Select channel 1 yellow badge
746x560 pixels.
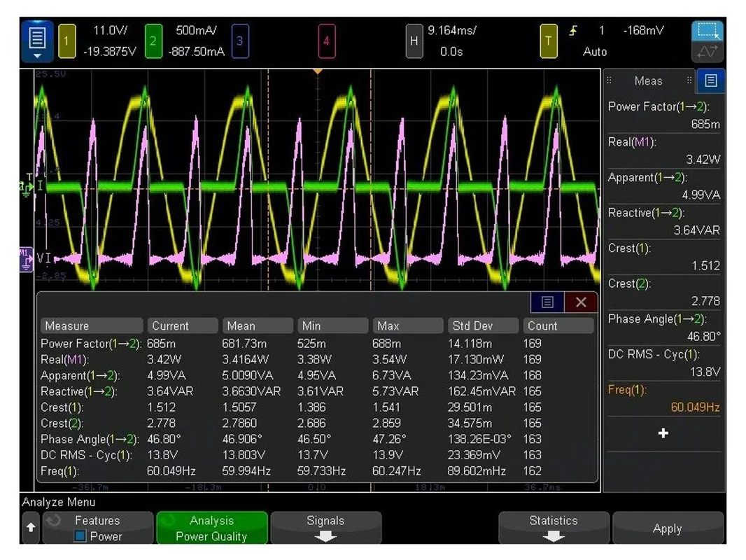click(66, 41)
